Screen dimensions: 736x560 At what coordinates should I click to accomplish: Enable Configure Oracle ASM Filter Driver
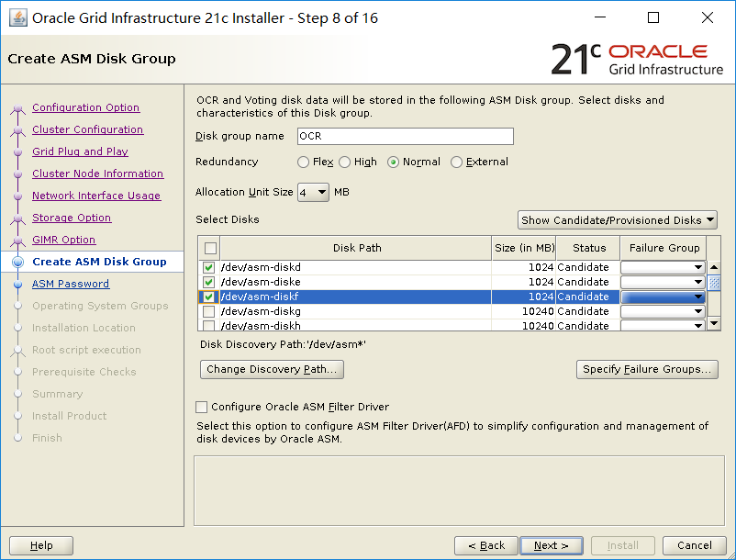(x=201, y=407)
